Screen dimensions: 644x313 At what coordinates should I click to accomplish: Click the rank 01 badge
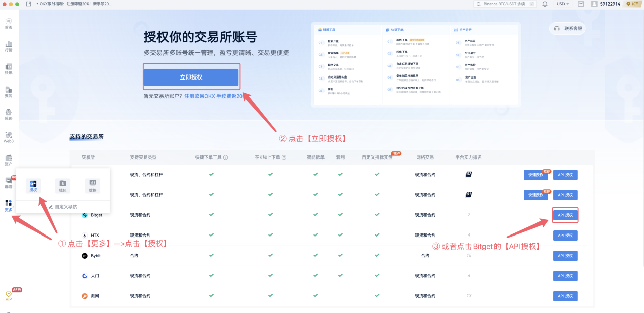469,194
